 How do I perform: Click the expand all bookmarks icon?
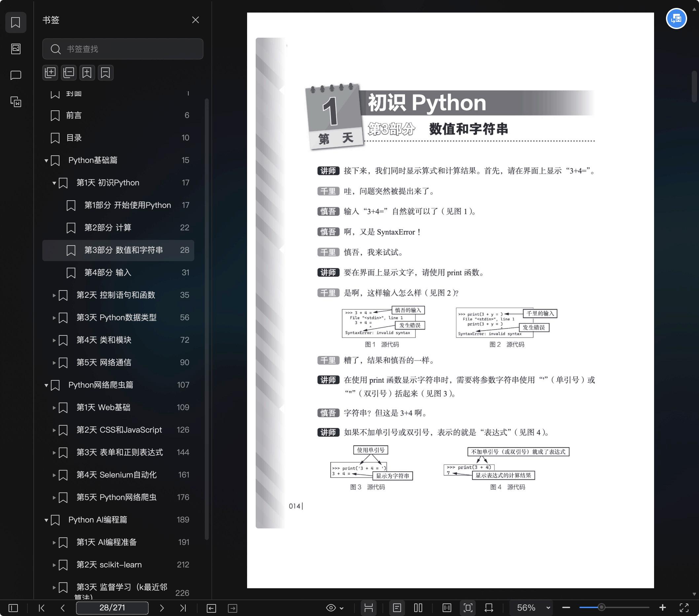(x=50, y=72)
